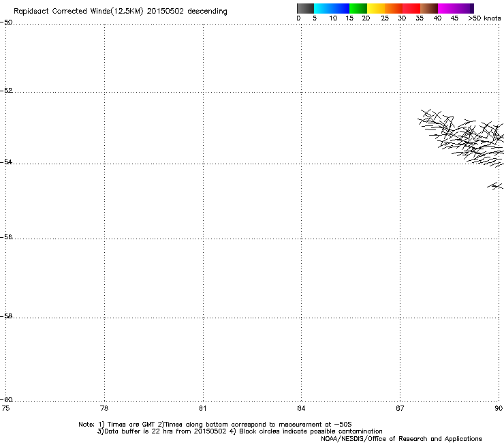The image size is (504, 443).
Task: Click the "-60" latitude axis label
Action: coord(6,399)
